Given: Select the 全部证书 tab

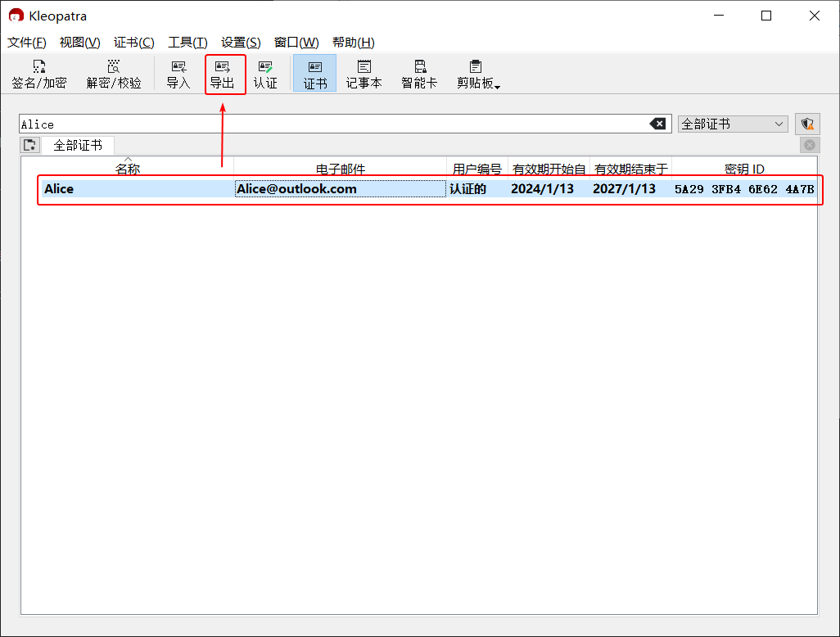Looking at the screenshot, I should tap(78, 145).
